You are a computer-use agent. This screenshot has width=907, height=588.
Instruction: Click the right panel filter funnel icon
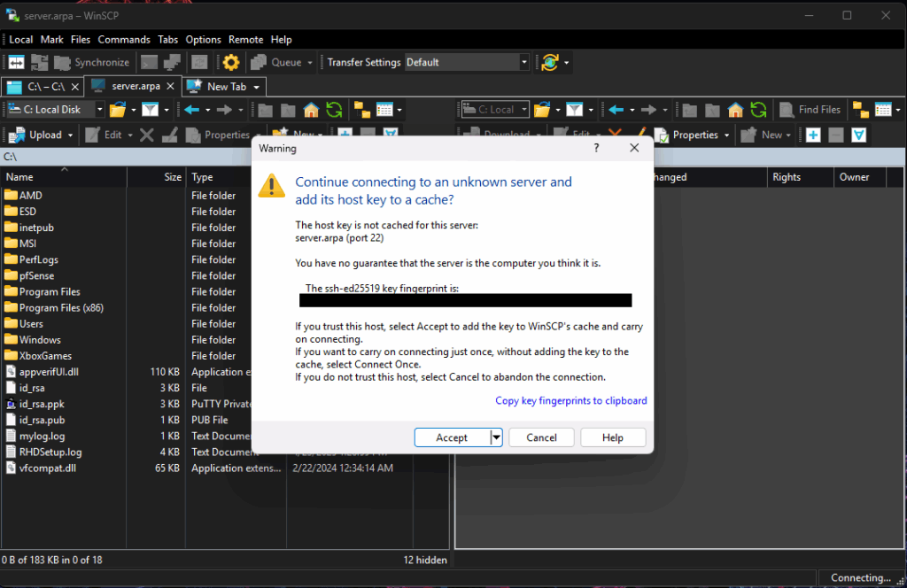point(574,109)
